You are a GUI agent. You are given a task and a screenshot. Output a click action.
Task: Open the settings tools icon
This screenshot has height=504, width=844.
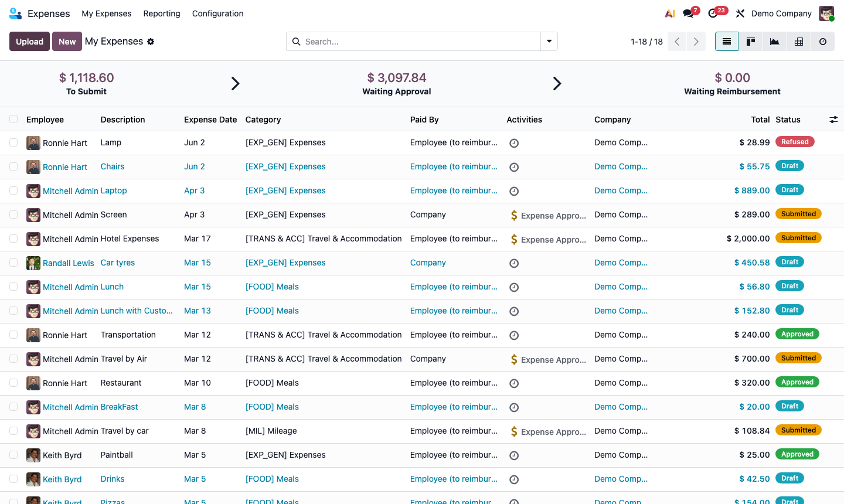point(740,13)
